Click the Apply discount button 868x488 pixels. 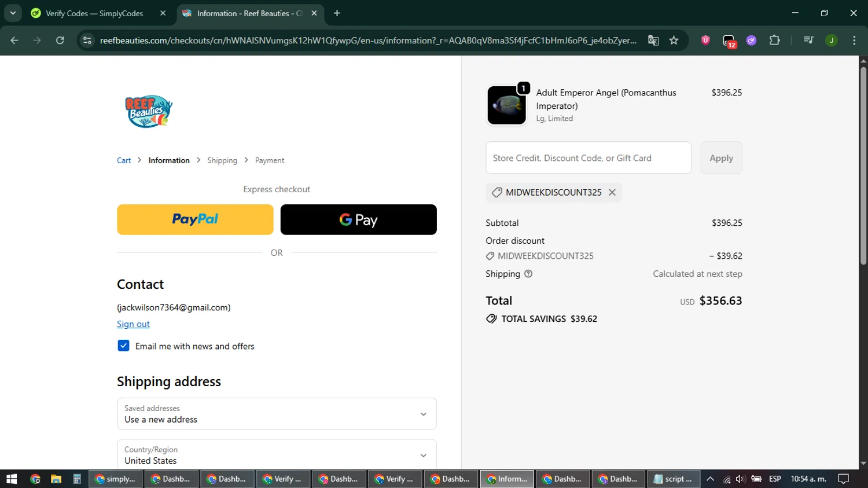coord(721,157)
